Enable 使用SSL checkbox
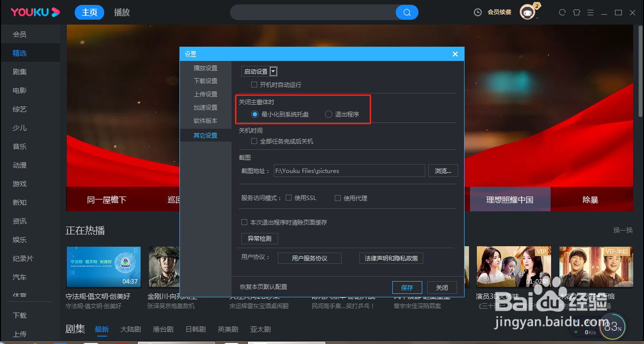The height and width of the screenshot is (344, 644). click(x=289, y=198)
